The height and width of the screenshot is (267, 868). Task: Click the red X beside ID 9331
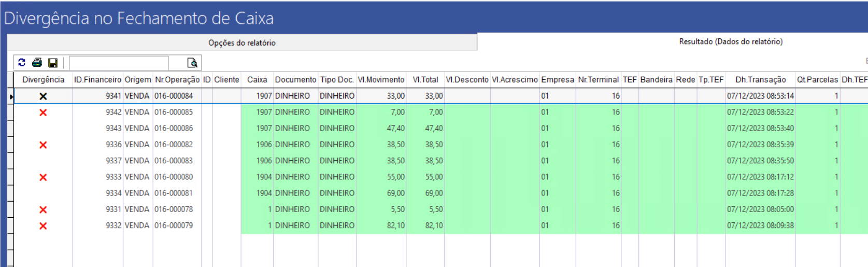tap(43, 210)
